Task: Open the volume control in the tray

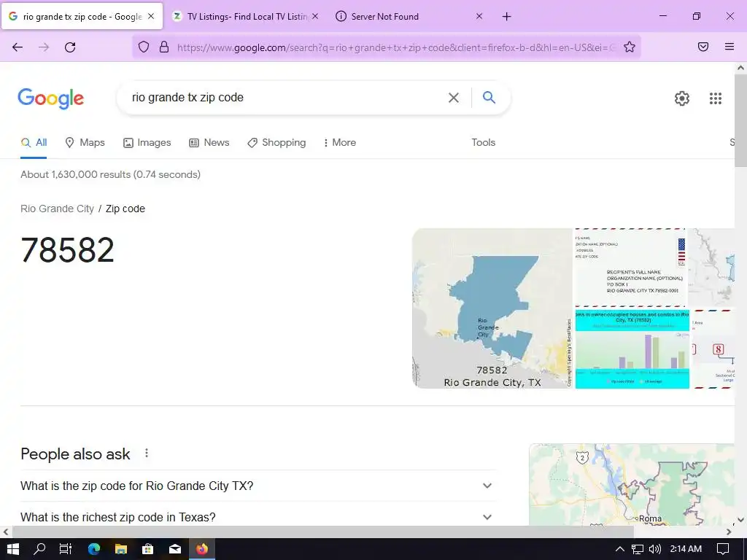Action: (x=655, y=549)
